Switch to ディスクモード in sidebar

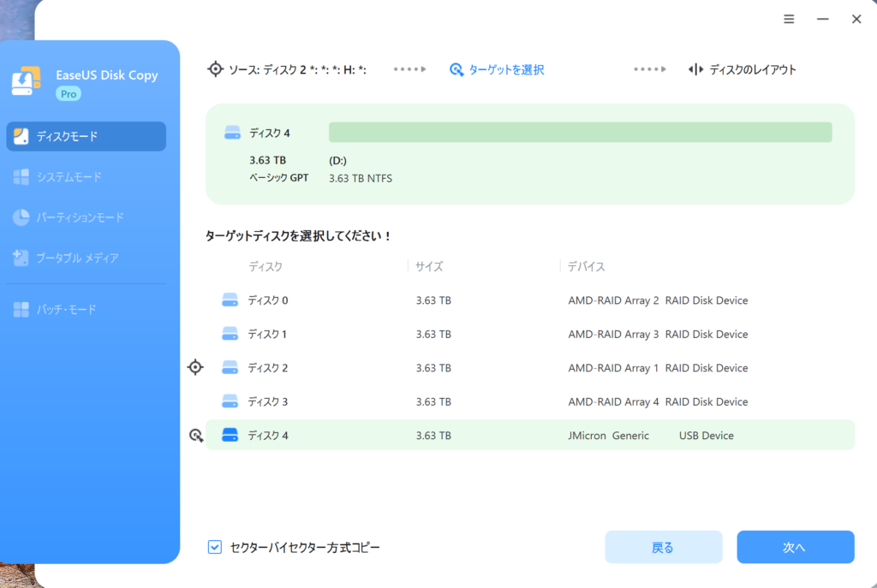[86, 136]
